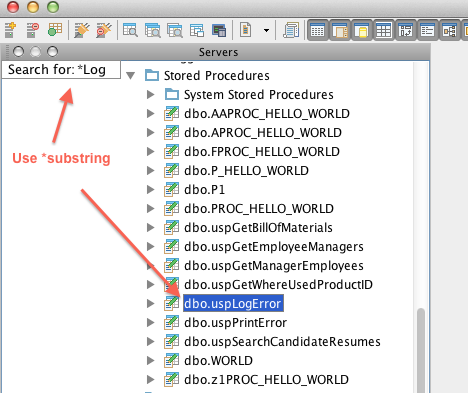
Task: Click the Search for *Log field
Action: (x=61, y=70)
